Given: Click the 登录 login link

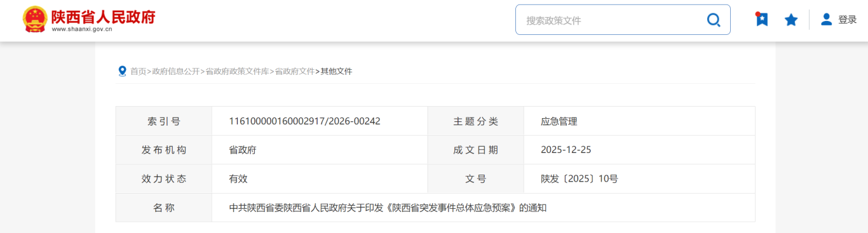Looking at the screenshot, I should [848, 20].
